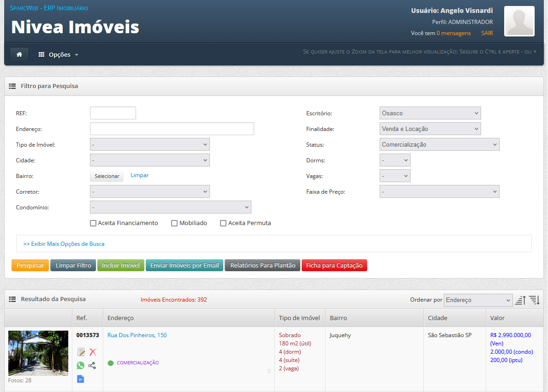Screen dimensions: 548x392
Task: Open the property photo thumbnail
Action: tap(38, 353)
